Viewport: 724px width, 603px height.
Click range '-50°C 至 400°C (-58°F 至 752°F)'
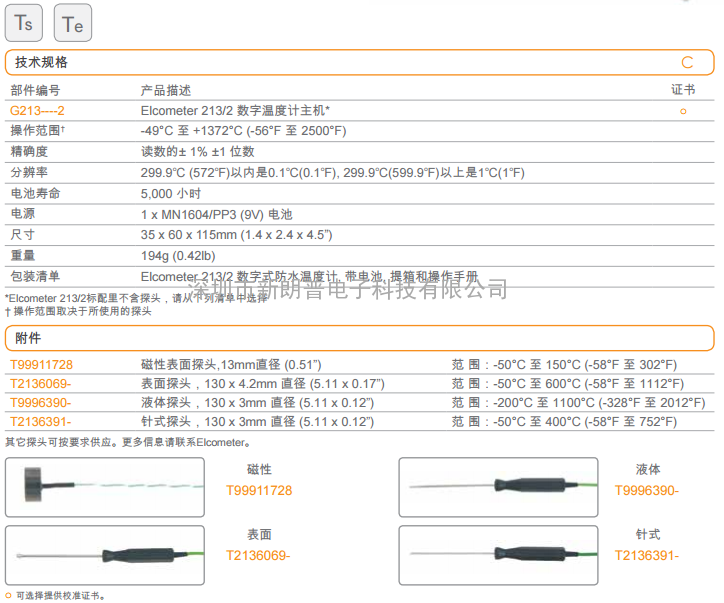tap(585, 422)
